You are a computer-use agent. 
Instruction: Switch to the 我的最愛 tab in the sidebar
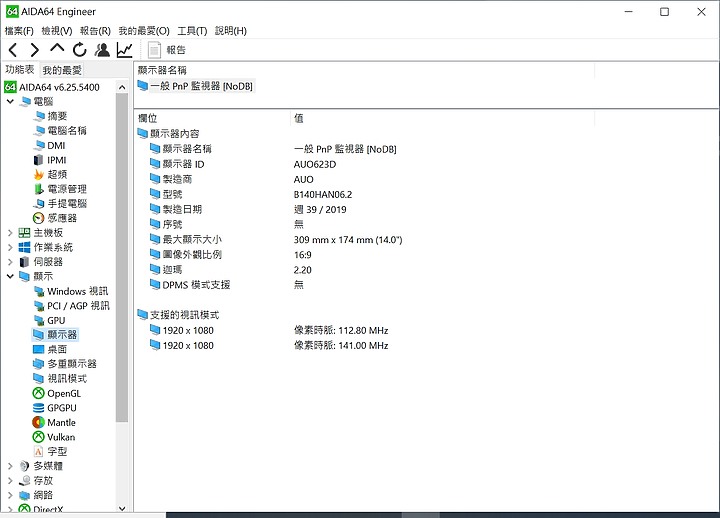click(62, 70)
